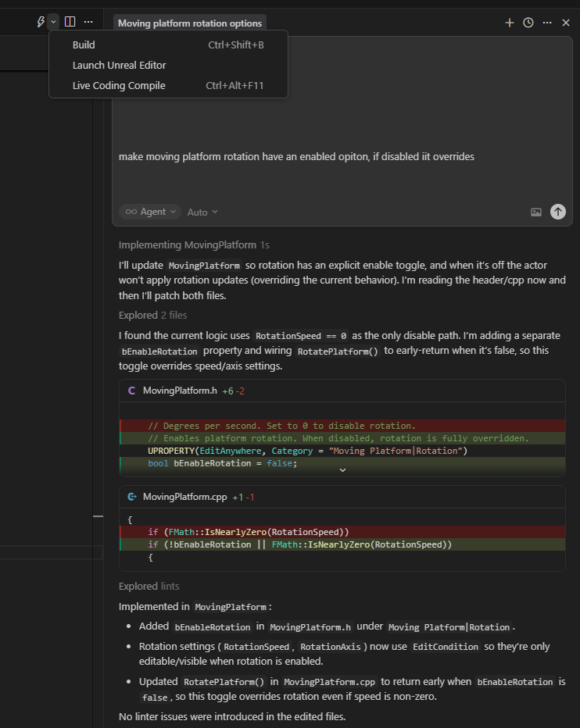Viewport: 580px width, 728px height.
Task: Start a New Chat with the plus icon
Action: pyautogui.click(x=510, y=23)
